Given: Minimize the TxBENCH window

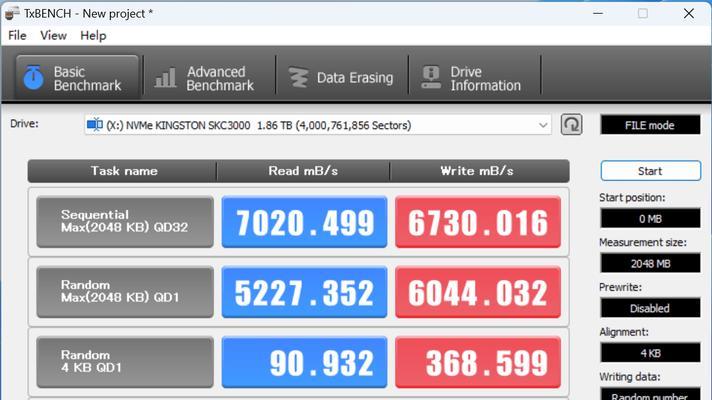Looking at the screenshot, I should (598, 14).
